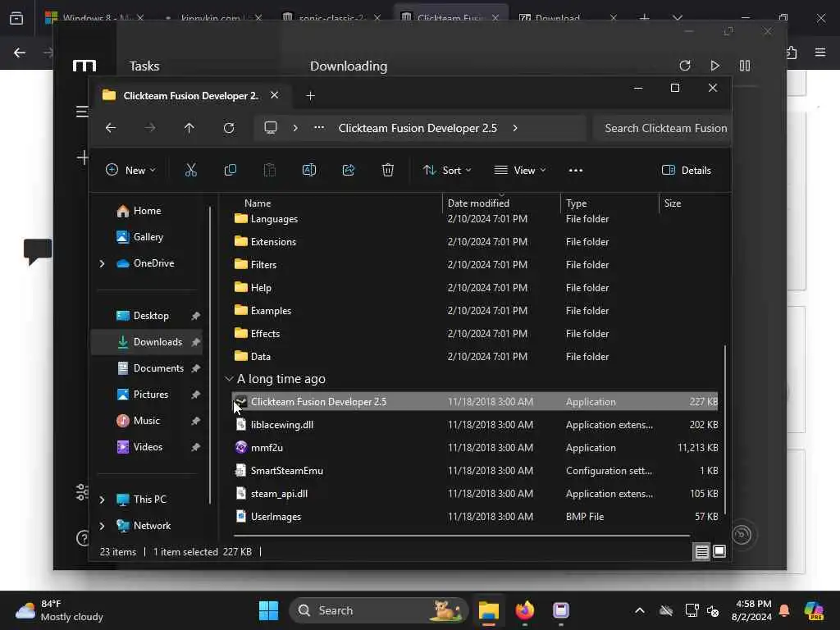840x630 pixels.
Task: Click the breadcrumb ellipsis in address bar
Action: [x=319, y=128]
